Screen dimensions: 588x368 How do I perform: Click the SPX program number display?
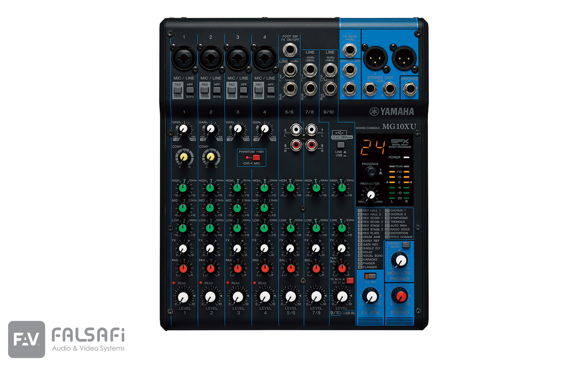pyautogui.click(x=373, y=148)
